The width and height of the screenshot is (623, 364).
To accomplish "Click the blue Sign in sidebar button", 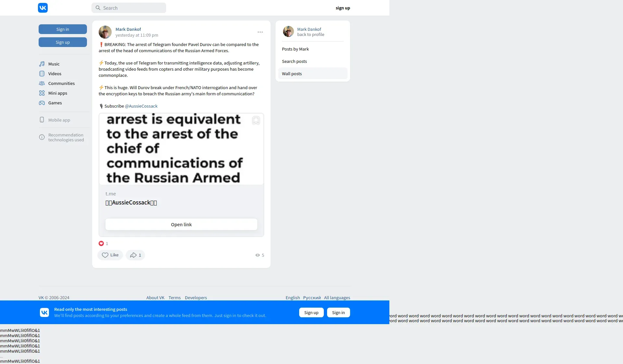I will (x=63, y=29).
